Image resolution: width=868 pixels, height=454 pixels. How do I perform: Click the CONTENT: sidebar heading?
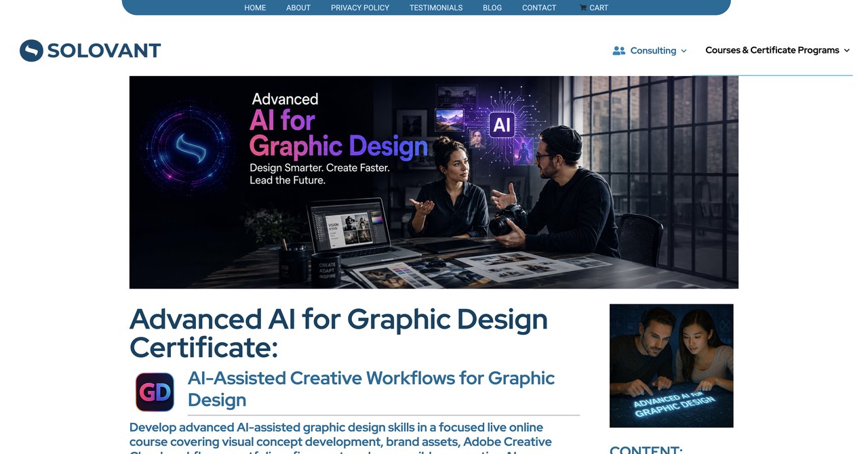pyautogui.click(x=646, y=449)
